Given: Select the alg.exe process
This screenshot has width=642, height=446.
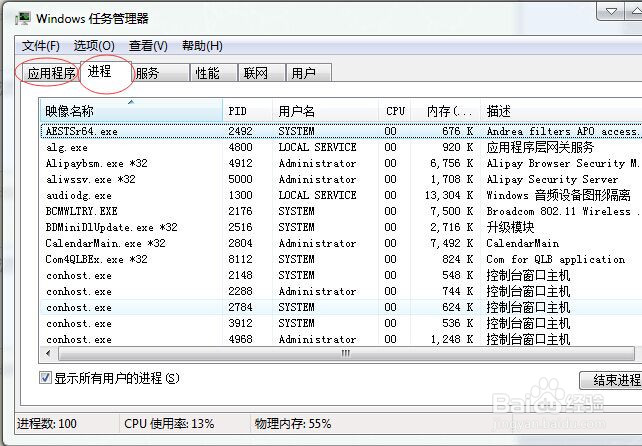Looking at the screenshot, I should coord(341,147).
